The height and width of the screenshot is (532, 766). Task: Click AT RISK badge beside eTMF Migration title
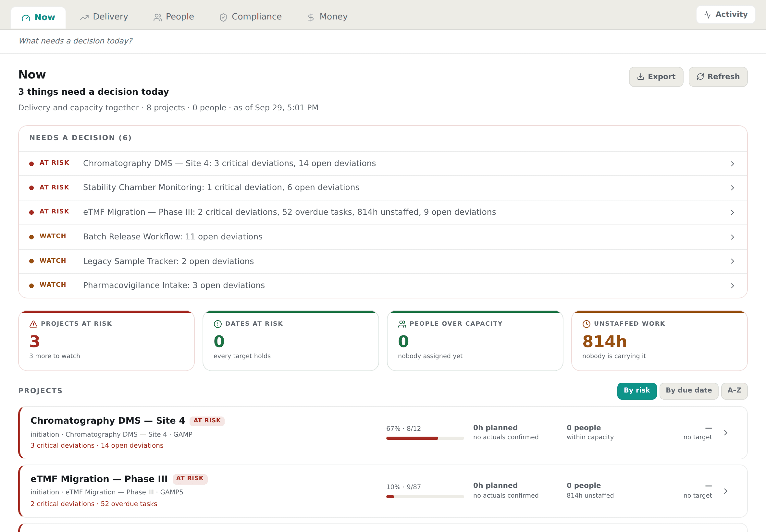click(x=190, y=479)
